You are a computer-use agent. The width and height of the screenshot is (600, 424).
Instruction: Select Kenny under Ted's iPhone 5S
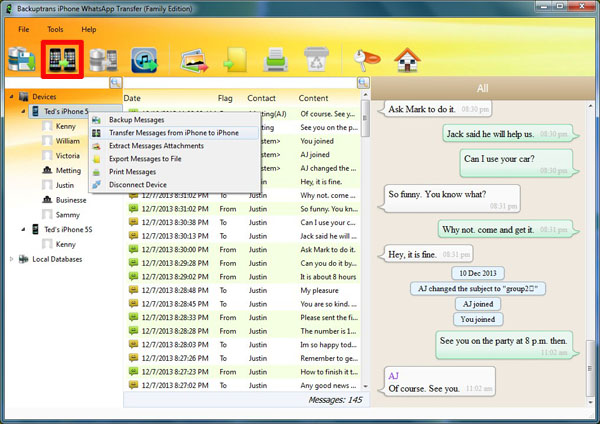[65, 244]
